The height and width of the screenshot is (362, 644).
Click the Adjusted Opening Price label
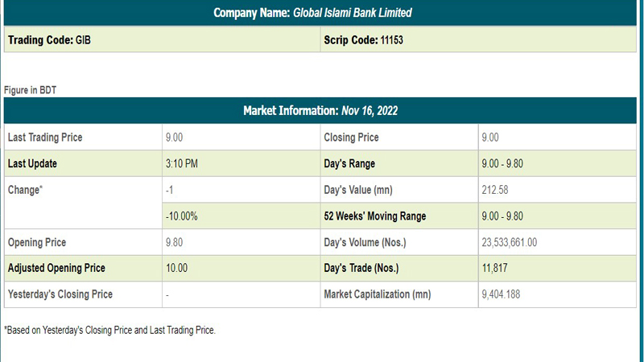[56, 268]
